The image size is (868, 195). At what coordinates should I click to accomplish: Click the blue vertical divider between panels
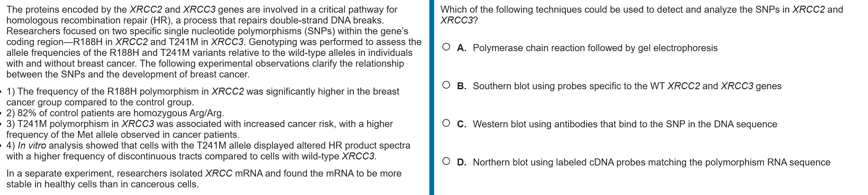click(432, 97)
